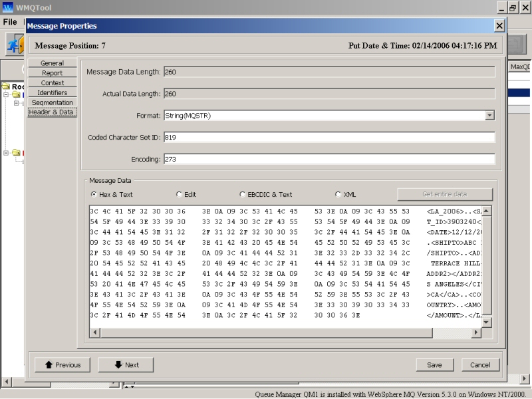
Task: Click the Put Date & Time text
Action: pyautogui.click(x=423, y=46)
